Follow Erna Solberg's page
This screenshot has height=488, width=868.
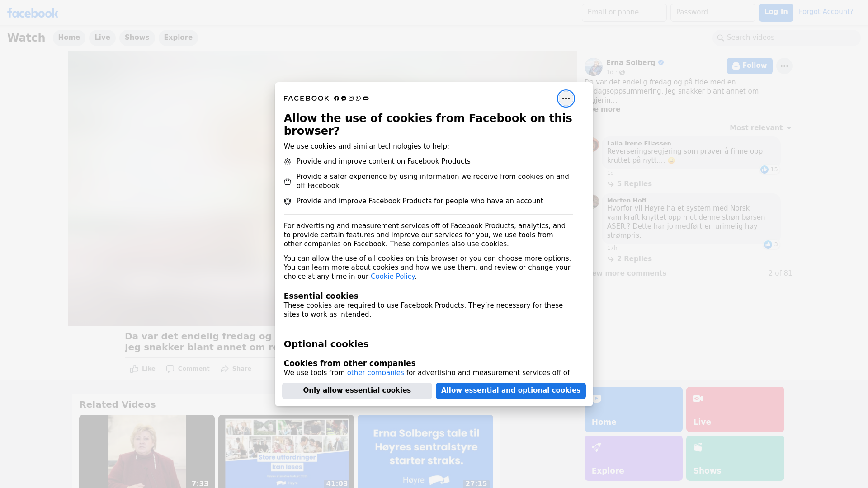point(750,66)
